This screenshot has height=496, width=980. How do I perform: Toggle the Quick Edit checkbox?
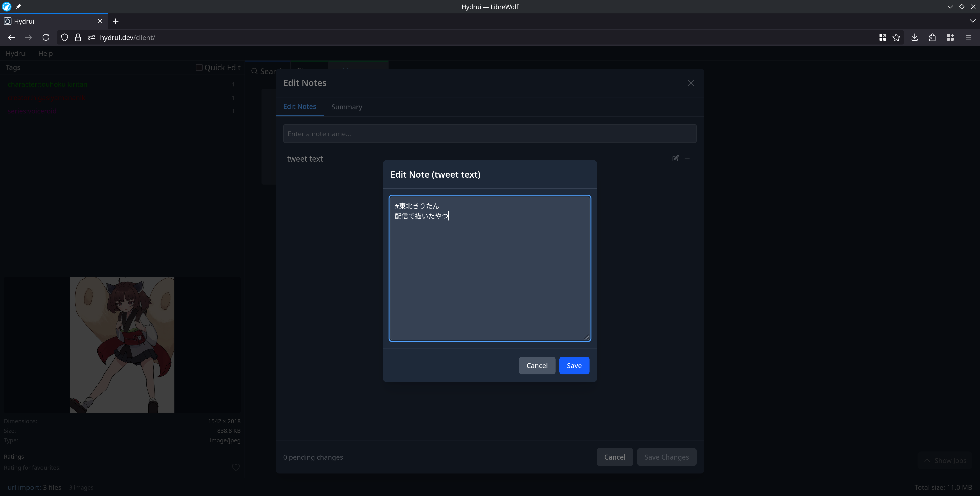coord(199,67)
